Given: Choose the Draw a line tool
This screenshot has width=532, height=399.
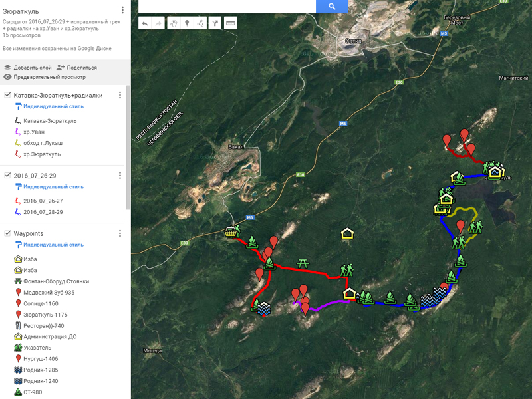Looking at the screenshot, I should 200,23.
